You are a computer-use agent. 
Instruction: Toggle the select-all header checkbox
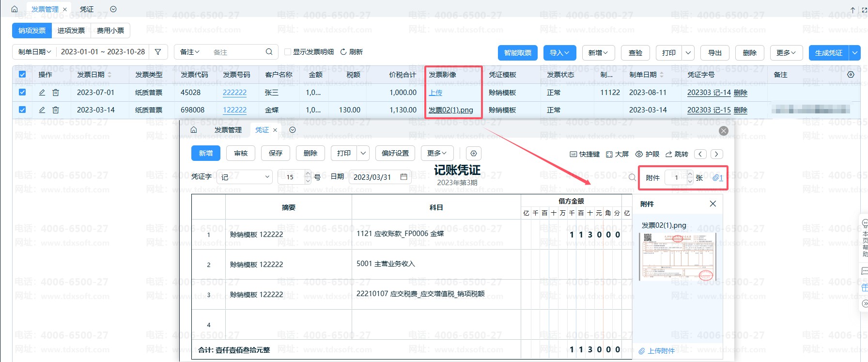tap(22, 75)
